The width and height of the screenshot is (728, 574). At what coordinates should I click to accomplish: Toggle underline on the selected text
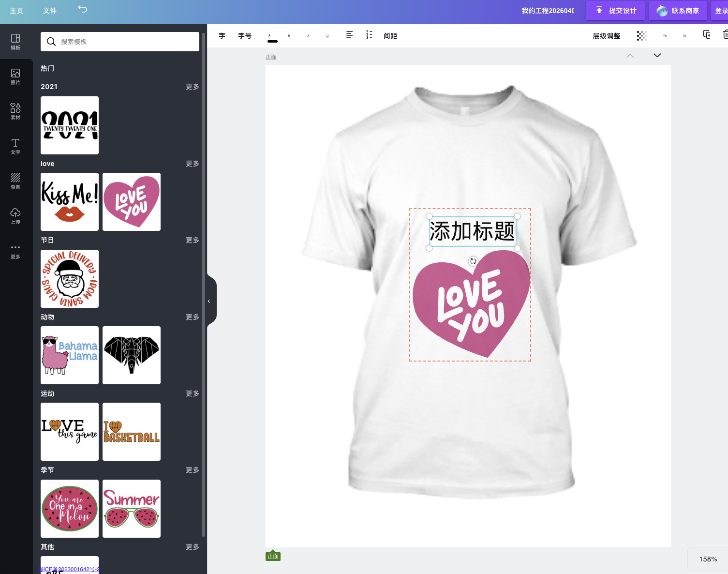pos(327,35)
